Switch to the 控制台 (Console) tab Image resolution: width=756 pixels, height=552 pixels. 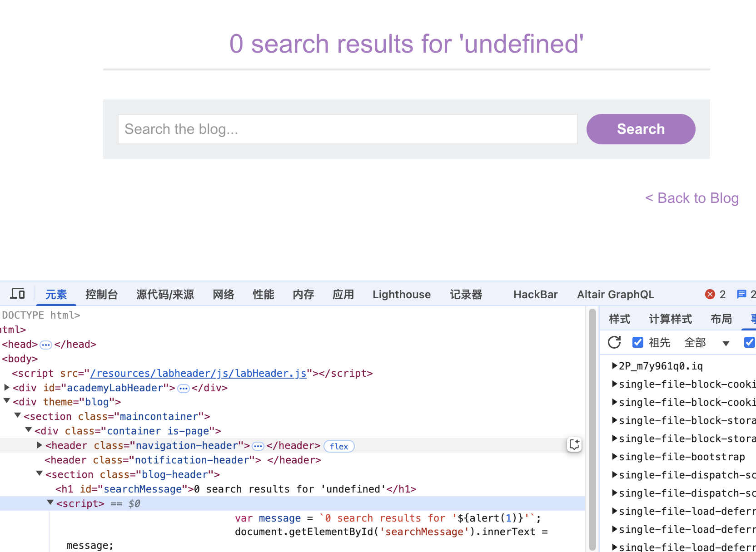pos(101,295)
